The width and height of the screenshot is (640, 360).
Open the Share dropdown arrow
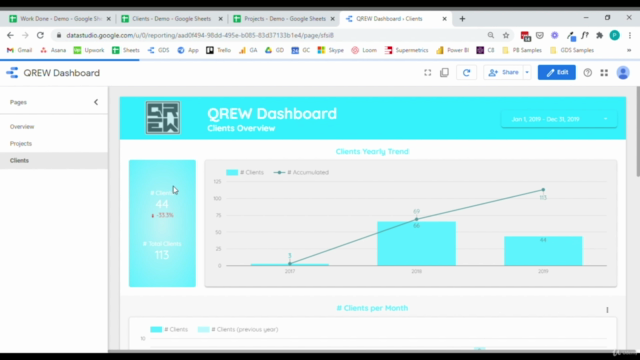click(527, 73)
